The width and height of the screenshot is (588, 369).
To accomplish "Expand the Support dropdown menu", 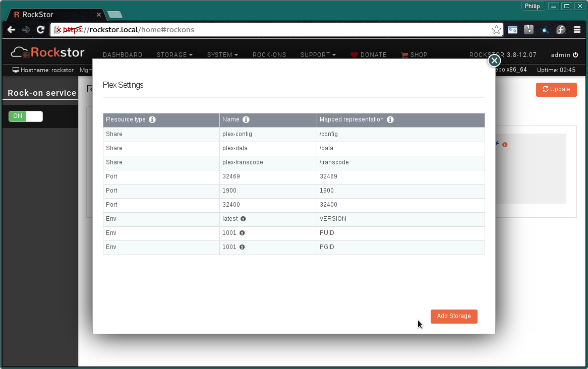I will pyautogui.click(x=318, y=55).
